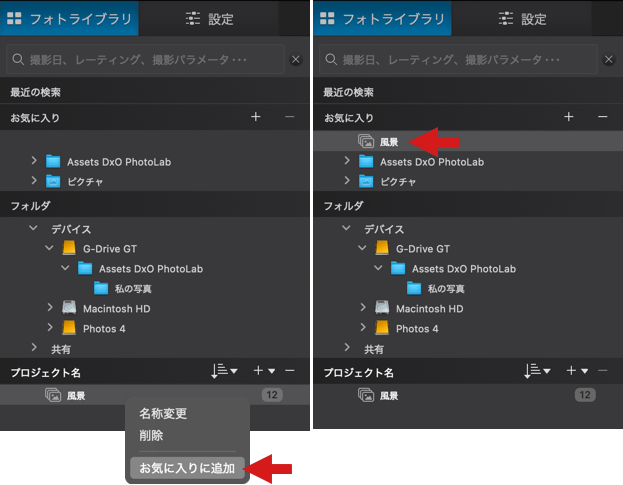Click Assets DxO PhotoLab favorite folder icon, left
Image resolution: width=623 pixels, height=485 pixels.
click(x=53, y=161)
